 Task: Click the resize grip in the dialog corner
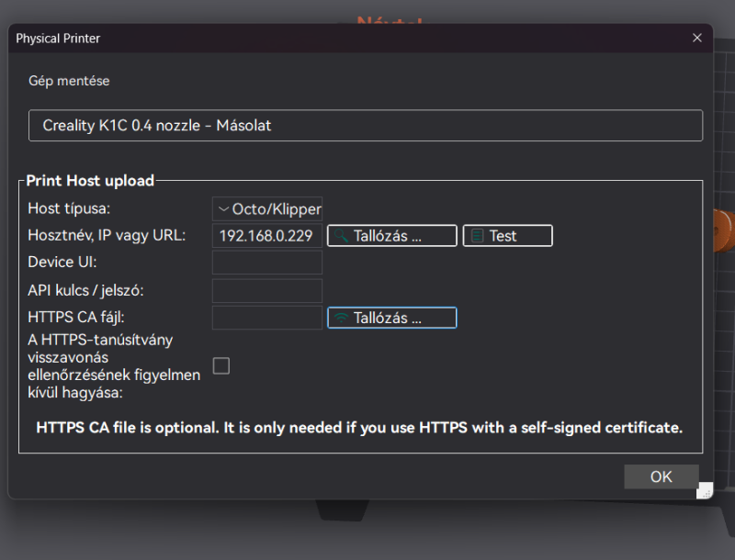(x=705, y=492)
